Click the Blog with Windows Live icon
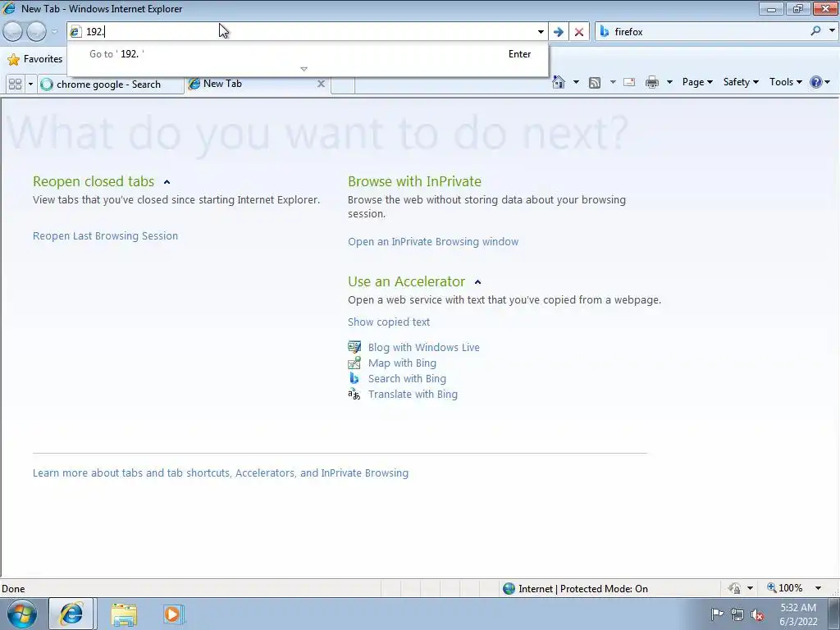The width and height of the screenshot is (840, 630). 354,347
